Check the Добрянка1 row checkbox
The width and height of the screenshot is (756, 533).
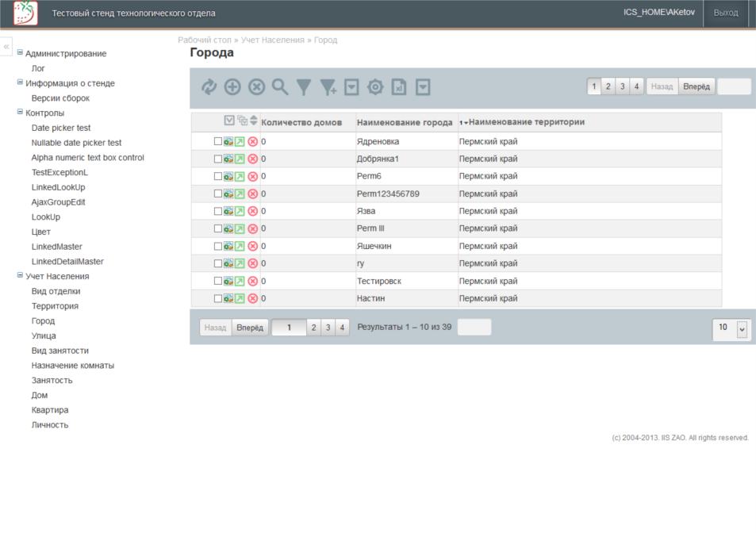[x=218, y=159]
